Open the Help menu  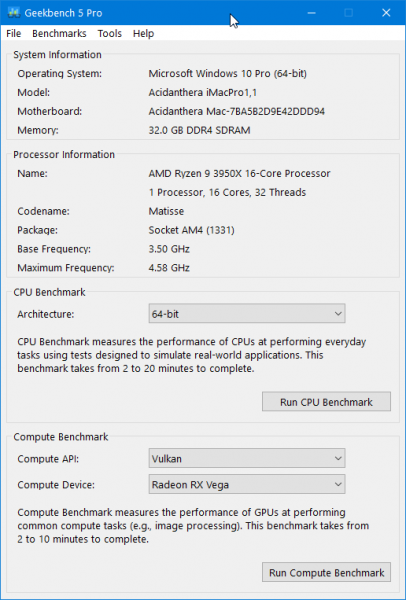click(143, 34)
